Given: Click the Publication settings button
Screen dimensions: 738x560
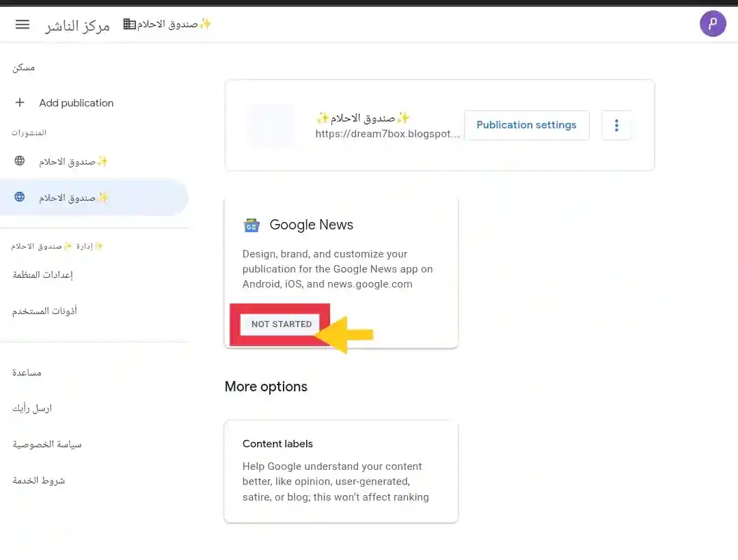Looking at the screenshot, I should tap(526, 125).
